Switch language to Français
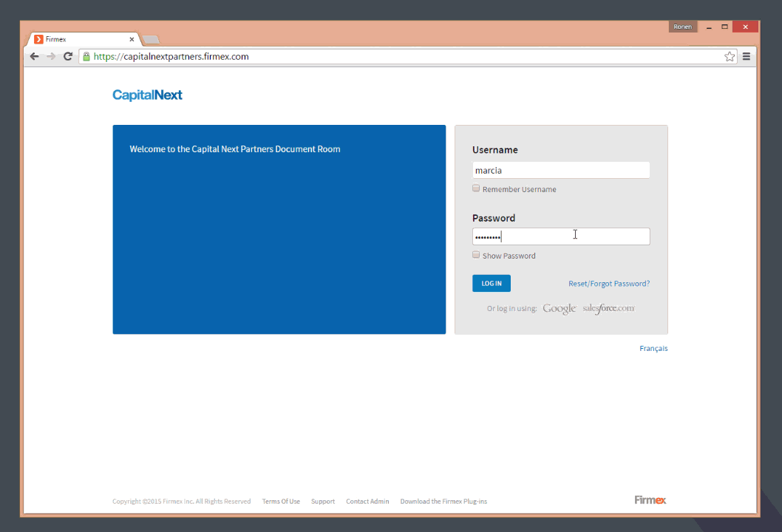This screenshot has width=782, height=532. 653,348
